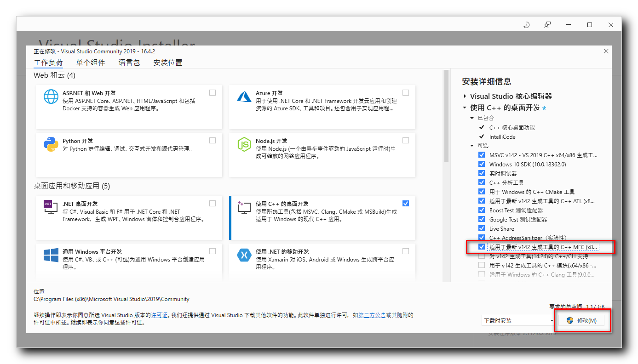Uncheck Google Test test adapter
This screenshot has height=364, width=638.
click(482, 219)
